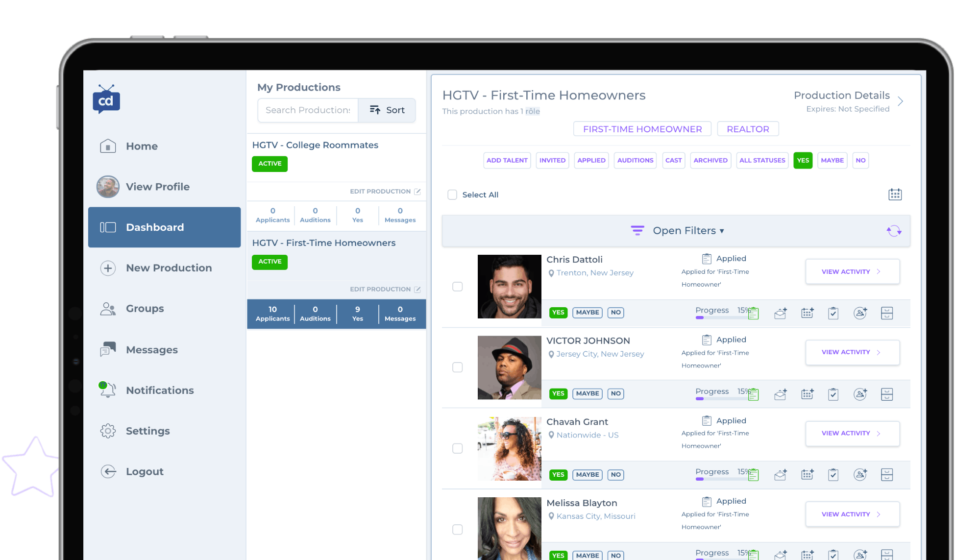Click the invite envelope icon for Chris Dattoli

click(781, 313)
